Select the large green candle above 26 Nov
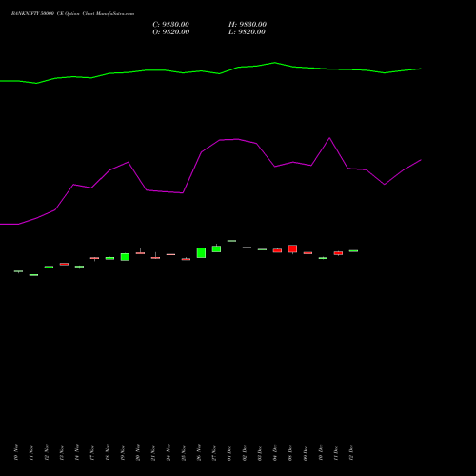 point(201,252)
